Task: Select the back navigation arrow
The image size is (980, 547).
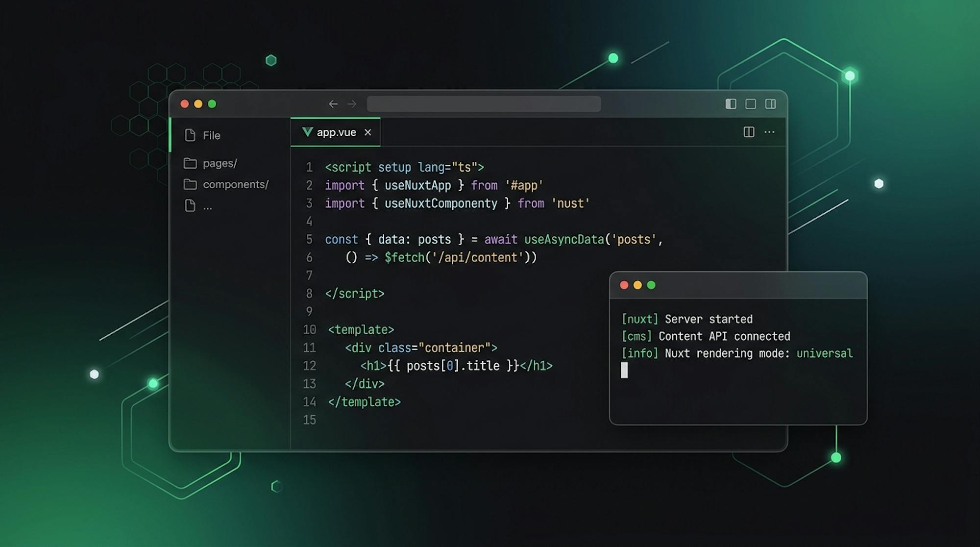Action: (334, 104)
